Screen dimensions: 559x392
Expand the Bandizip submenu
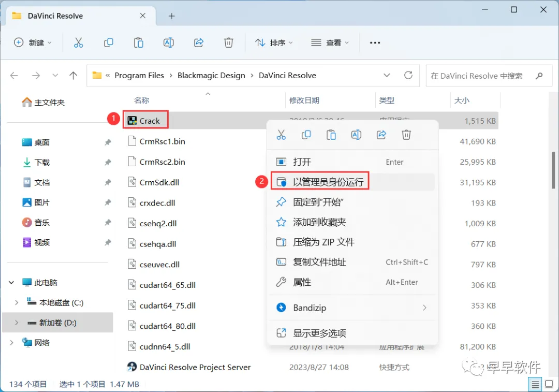[424, 308]
